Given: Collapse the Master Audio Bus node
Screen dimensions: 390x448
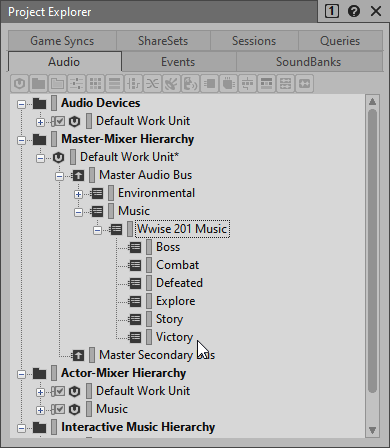Looking at the screenshot, I should pos(59,176).
